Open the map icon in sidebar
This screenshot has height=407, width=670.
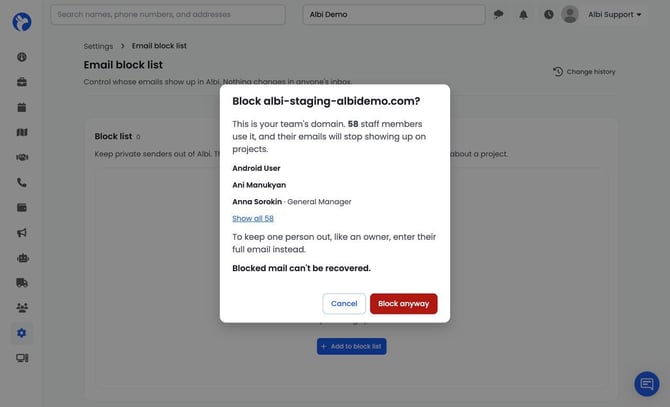[x=22, y=132]
